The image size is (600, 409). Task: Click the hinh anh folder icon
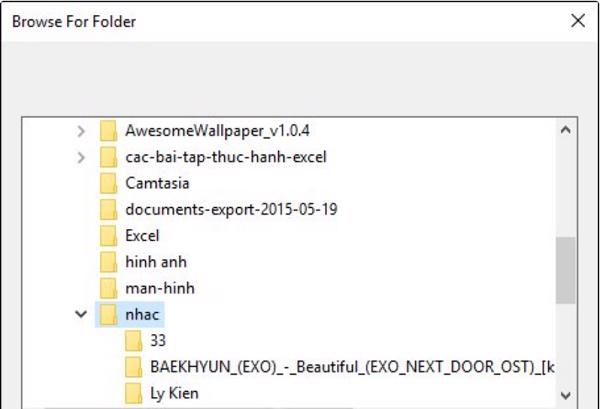click(x=109, y=262)
